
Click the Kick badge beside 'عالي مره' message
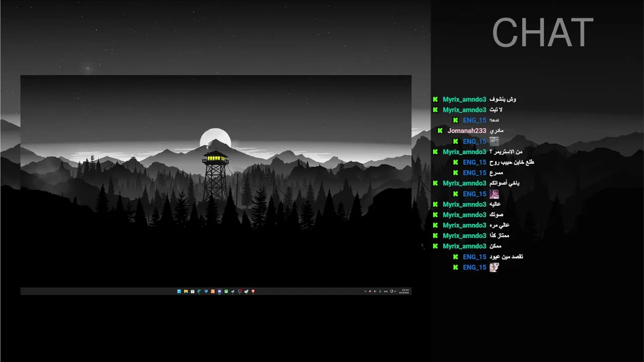pyautogui.click(x=435, y=225)
